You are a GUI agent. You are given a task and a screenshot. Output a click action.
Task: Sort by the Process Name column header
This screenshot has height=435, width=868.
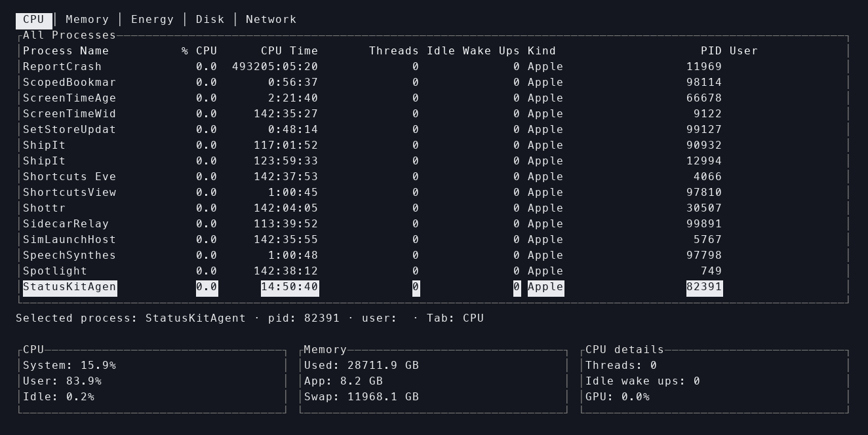coord(66,51)
